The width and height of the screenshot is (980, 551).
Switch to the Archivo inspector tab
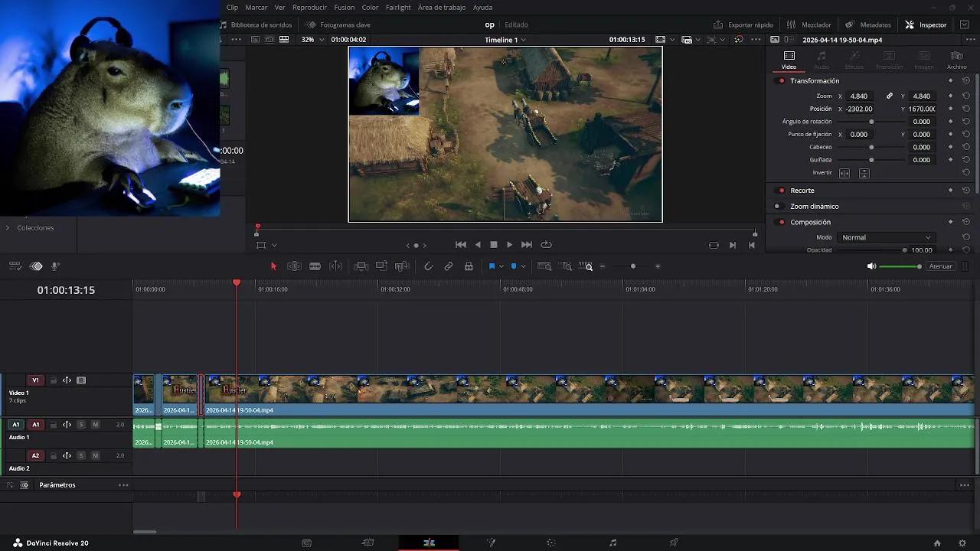956,60
